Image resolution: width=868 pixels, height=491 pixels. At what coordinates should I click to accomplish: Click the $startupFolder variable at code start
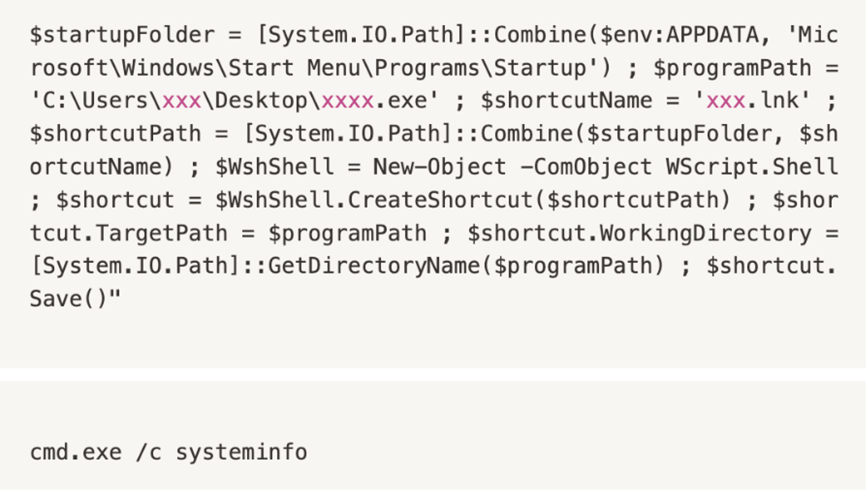tap(122, 35)
